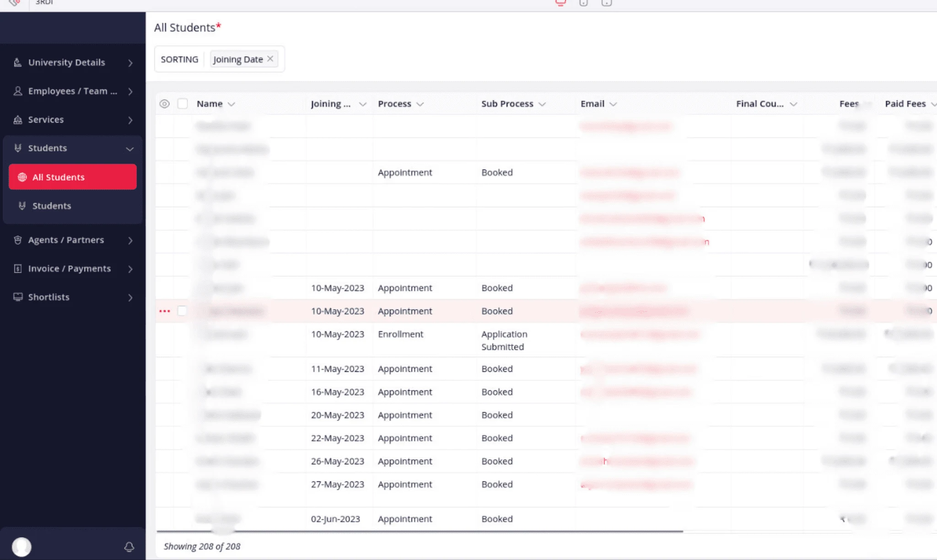937x560 pixels.
Task: Click the SORTING label
Action: 179,59
